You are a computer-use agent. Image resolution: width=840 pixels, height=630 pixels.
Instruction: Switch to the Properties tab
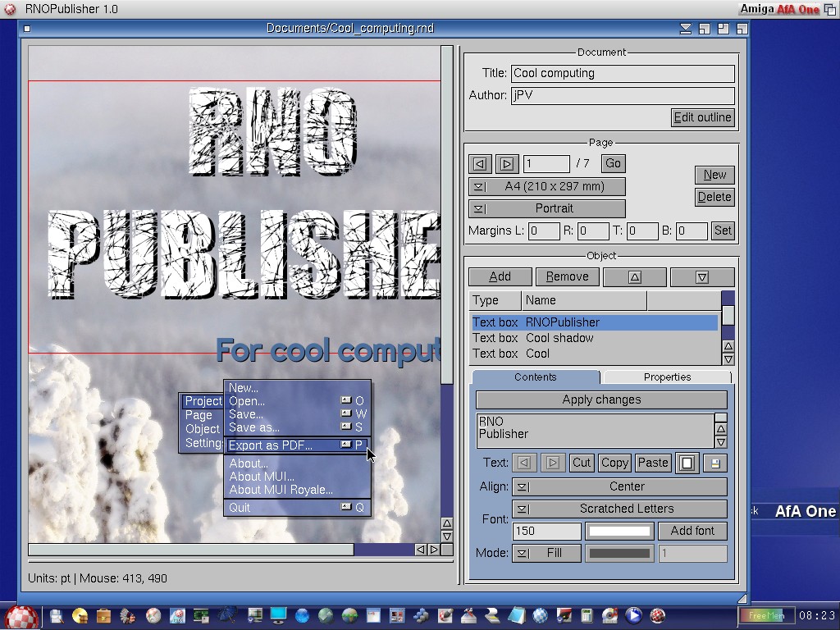pos(666,377)
